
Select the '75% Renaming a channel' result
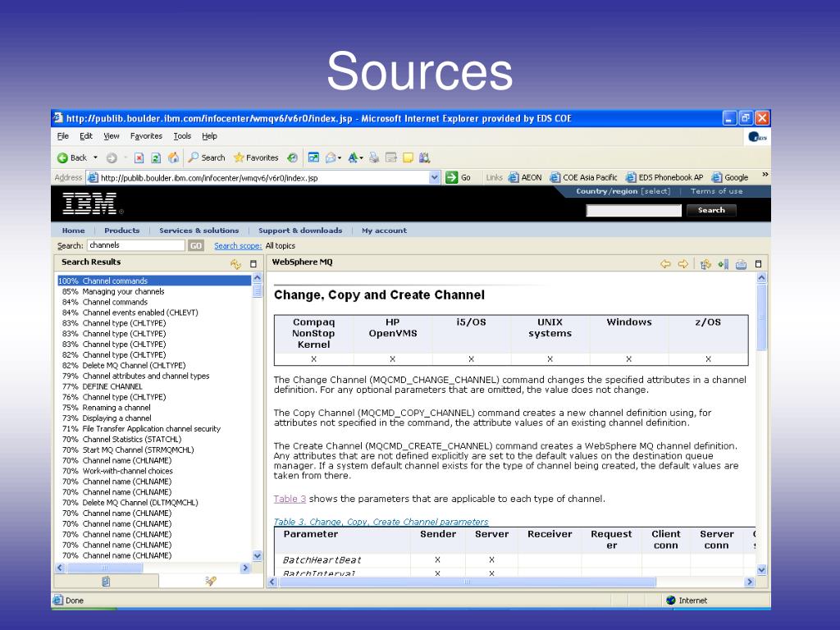tap(107, 408)
